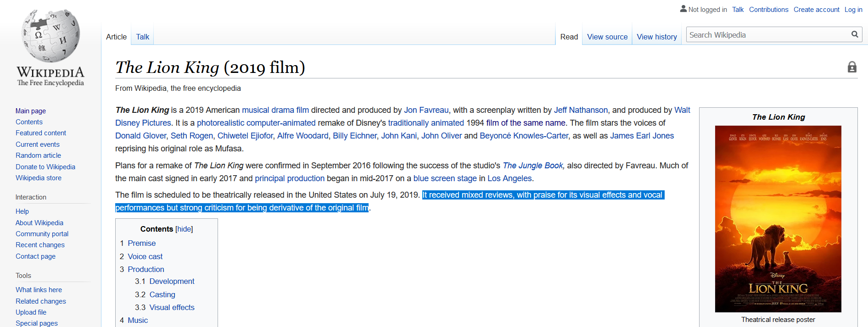This screenshot has width=868, height=327.
Task: Open What links here under Tools
Action: pos(39,290)
